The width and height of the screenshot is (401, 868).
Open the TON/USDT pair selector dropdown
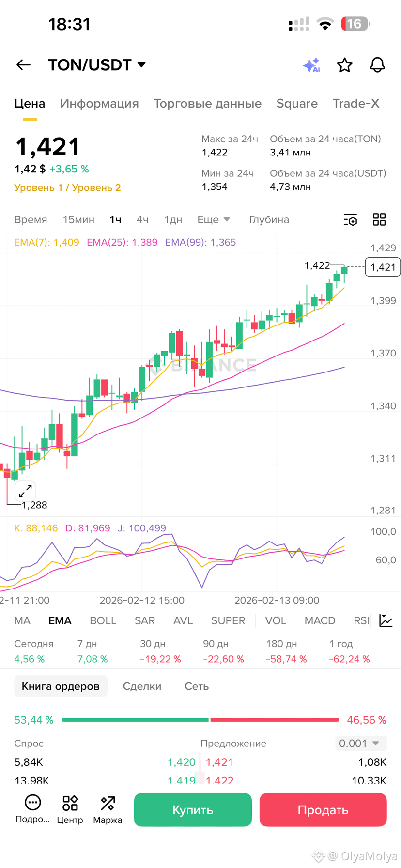pos(97,65)
